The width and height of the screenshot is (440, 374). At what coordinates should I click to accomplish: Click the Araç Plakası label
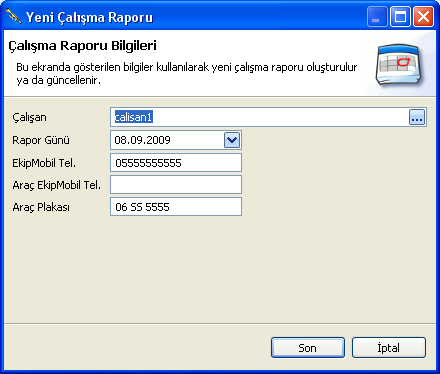pos(41,207)
